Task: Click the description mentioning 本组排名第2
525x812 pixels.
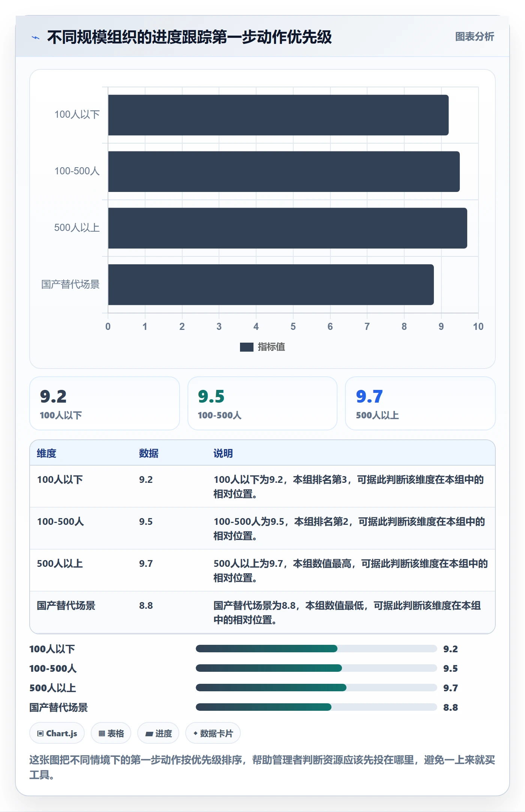Action: point(349,529)
